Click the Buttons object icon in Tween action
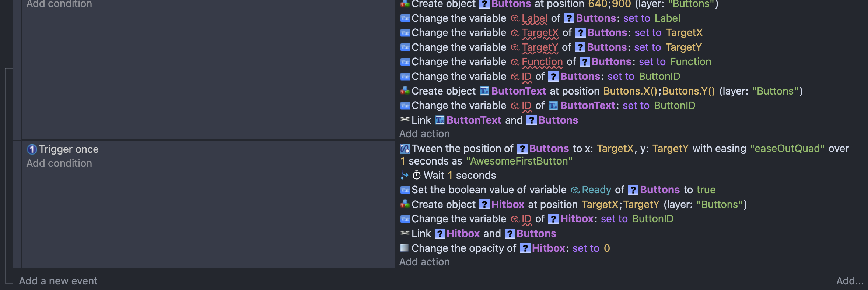Viewport: 868px width, 290px height. 522,149
